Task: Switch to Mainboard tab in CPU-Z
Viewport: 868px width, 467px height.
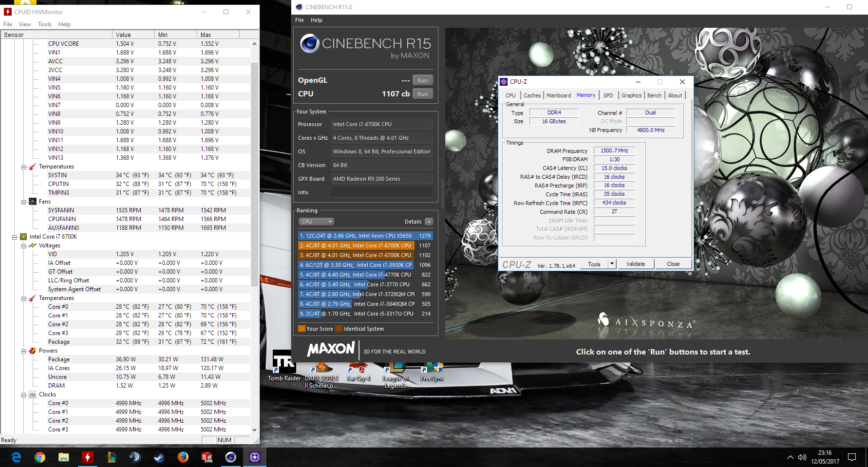Action: 559,95
